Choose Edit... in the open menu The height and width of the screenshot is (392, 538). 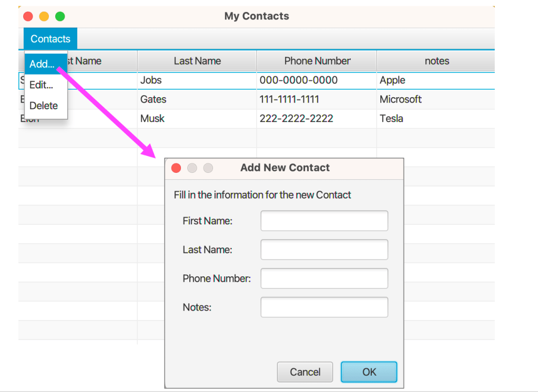[x=40, y=85]
